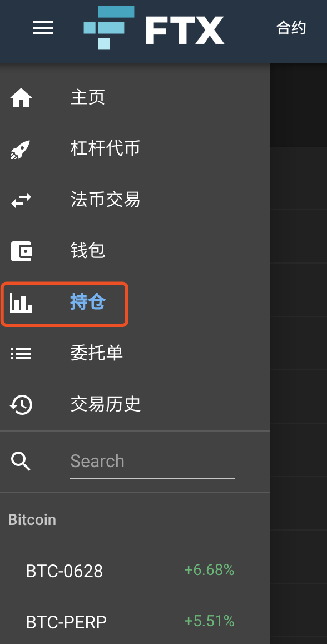Open 委托单 menu entry
This screenshot has width=327, height=644.
[97, 353]
